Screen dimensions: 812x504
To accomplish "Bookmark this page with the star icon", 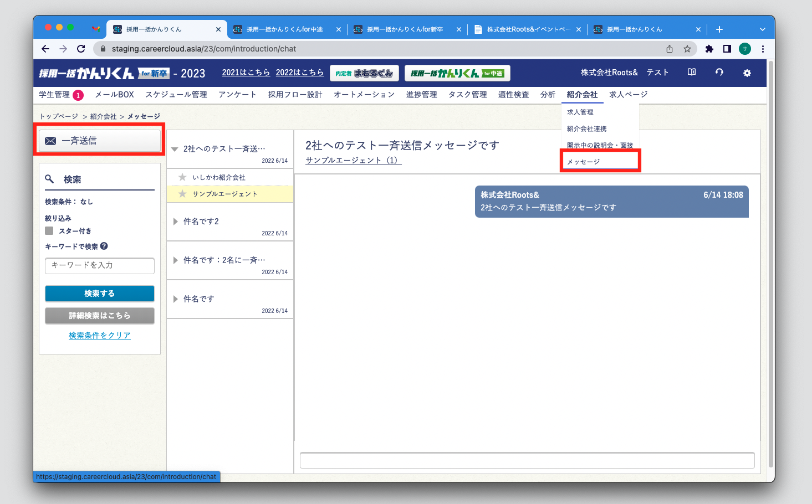I will 687,49.
